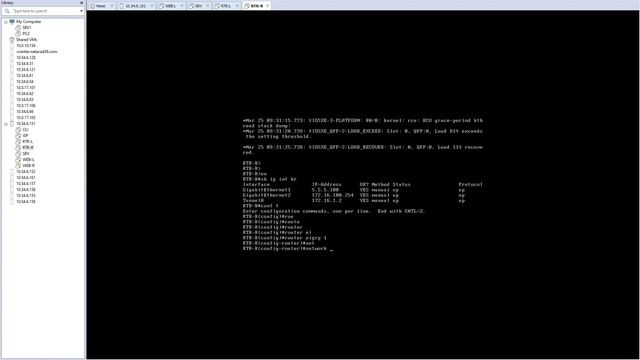
Task: Select ISP label in the Library tree
Action: coord(25,136)
